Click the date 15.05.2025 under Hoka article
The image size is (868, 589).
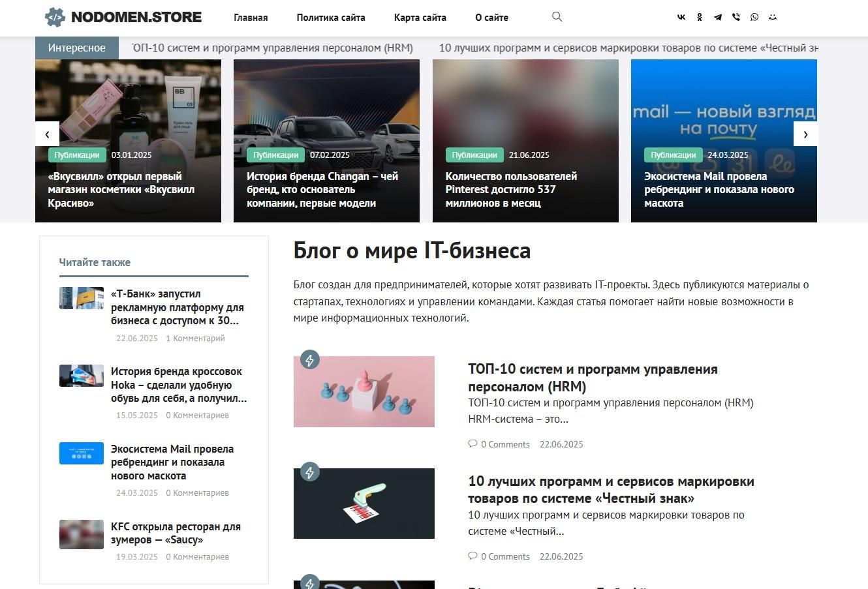coord(137,415)
